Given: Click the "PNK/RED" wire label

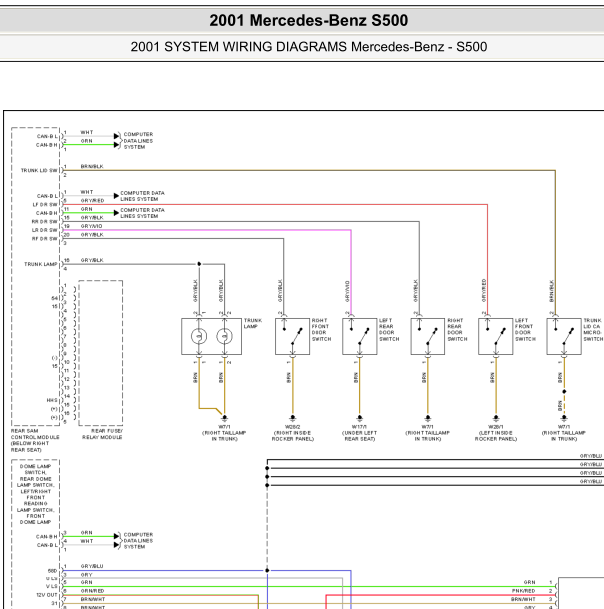Looking at the screenshot, I should pos(523,591).
